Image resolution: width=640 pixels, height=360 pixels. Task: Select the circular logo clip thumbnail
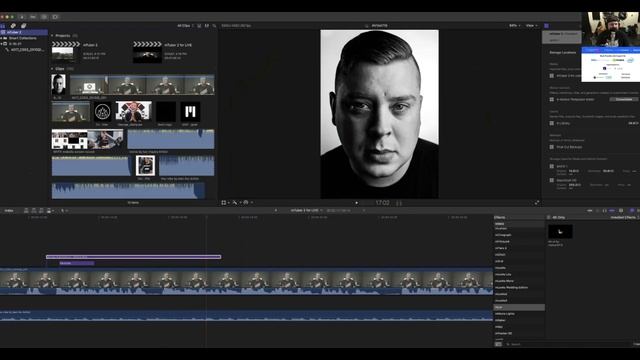tap(102, 111)
